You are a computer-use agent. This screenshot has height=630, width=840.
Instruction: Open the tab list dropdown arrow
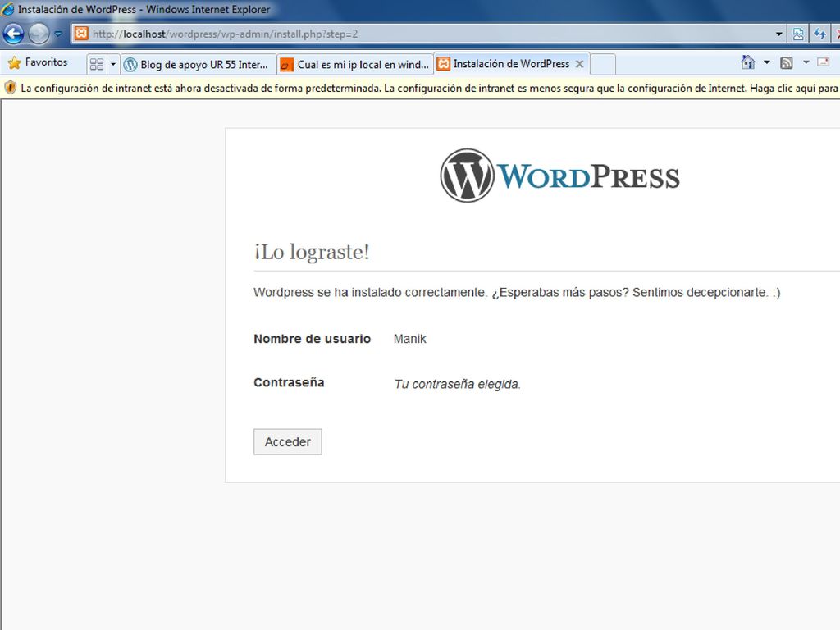113,64
